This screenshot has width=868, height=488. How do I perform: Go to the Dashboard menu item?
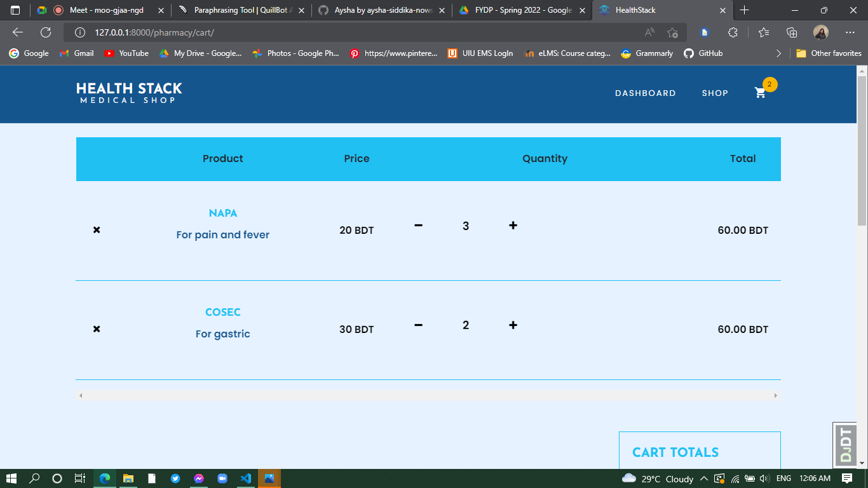pyautogui.click(x=645, y=93)
